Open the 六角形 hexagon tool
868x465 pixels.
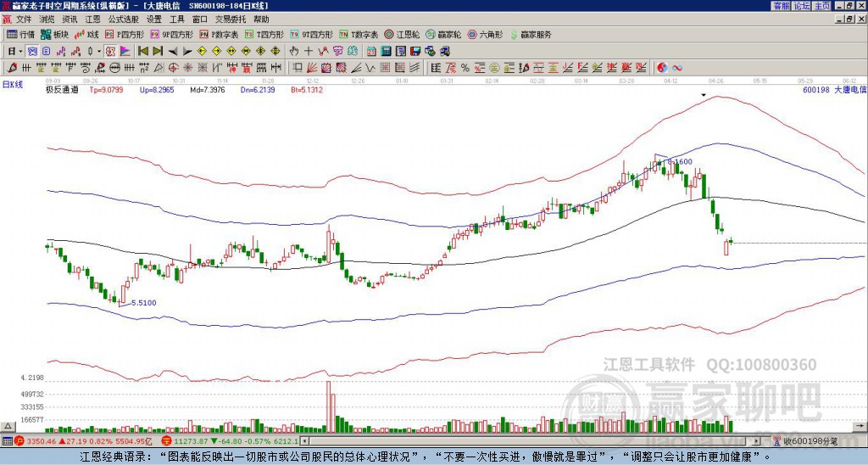point(486,34)
